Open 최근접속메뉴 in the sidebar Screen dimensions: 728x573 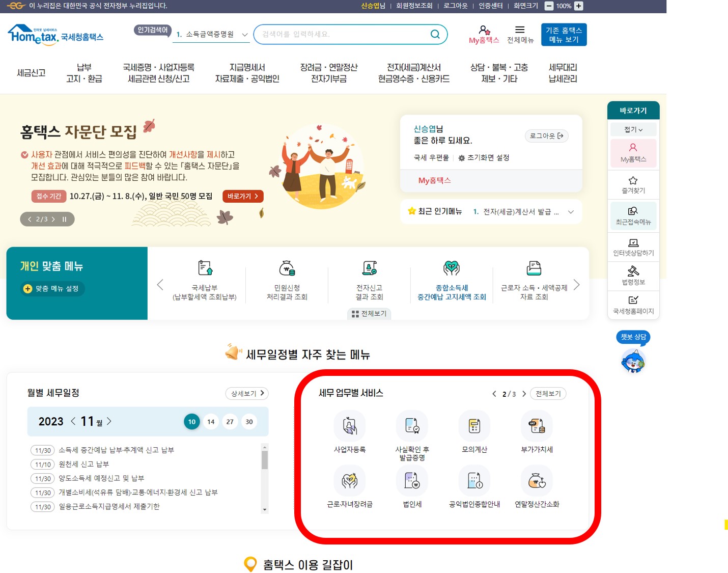tap(633, 216)
